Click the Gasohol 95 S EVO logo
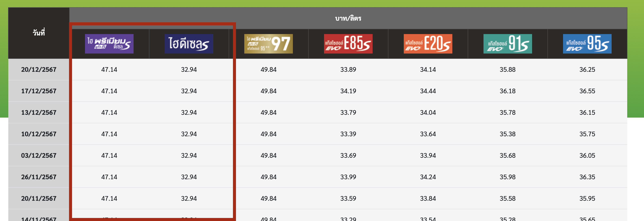644x221 pixels. (x=587, y=44)
